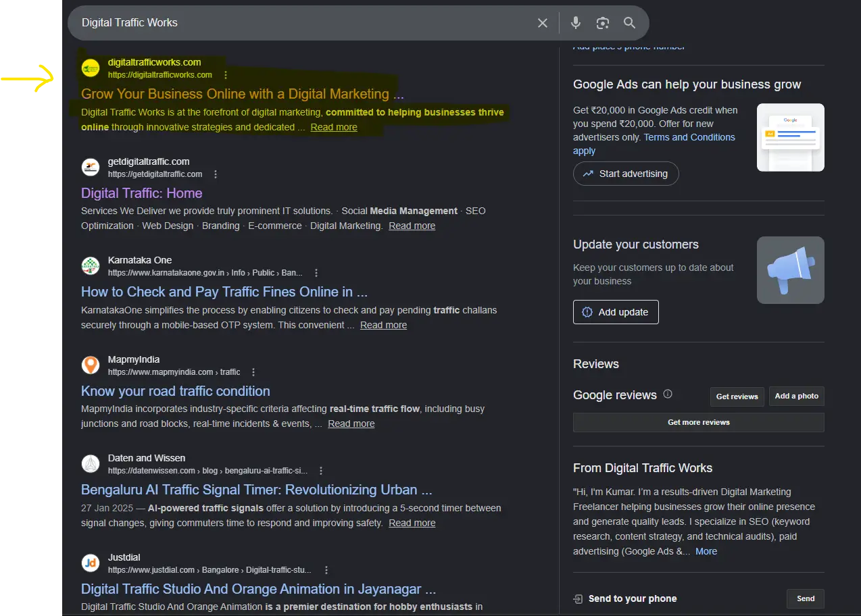Click the justdial.com Bangalore breadcrumb URL
This screenshot has width=861, height=616.
click(x=210, y=570)
